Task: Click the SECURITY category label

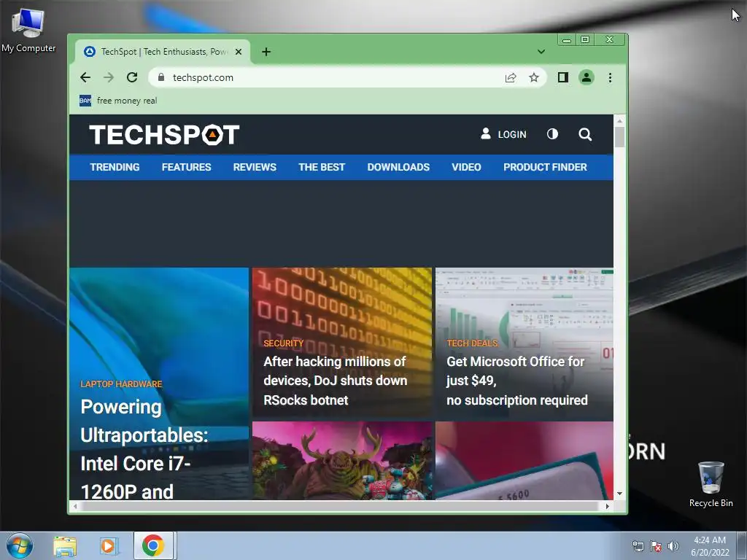Action: [x=284, y=343]
